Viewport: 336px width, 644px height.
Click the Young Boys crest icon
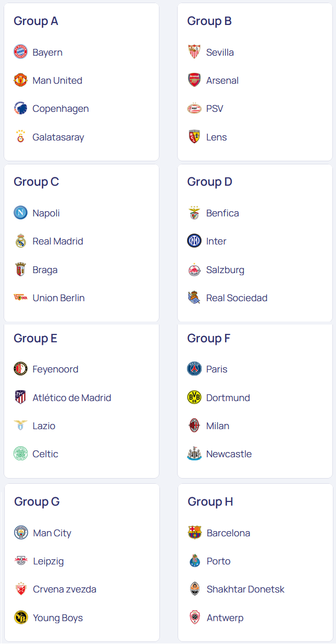[21, 617]
